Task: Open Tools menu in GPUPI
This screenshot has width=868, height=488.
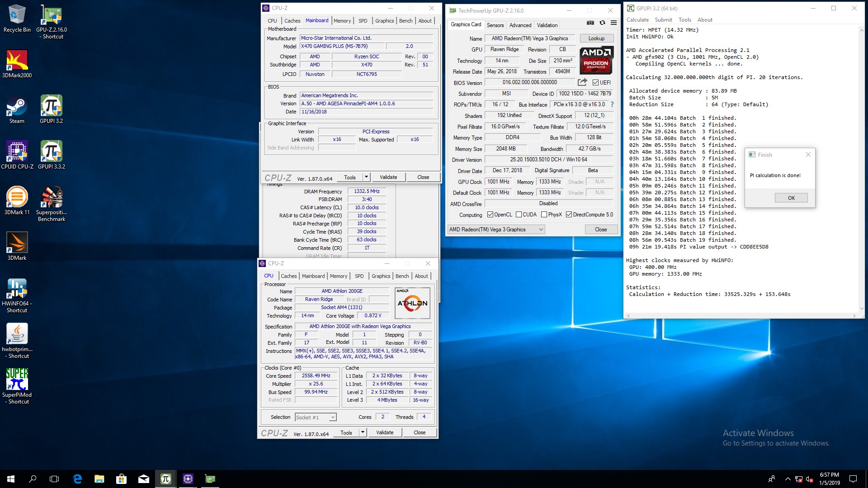Action: (684, 20)
